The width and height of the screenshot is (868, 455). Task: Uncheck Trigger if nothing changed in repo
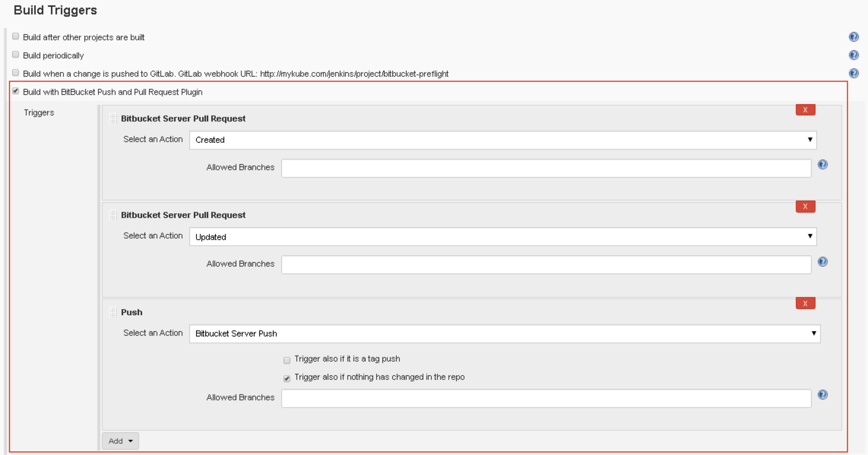[x=287, y=378]
